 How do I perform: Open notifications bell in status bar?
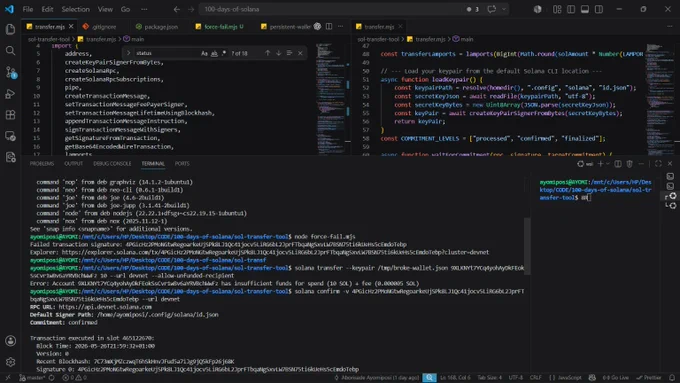click(x=672, y=377)
